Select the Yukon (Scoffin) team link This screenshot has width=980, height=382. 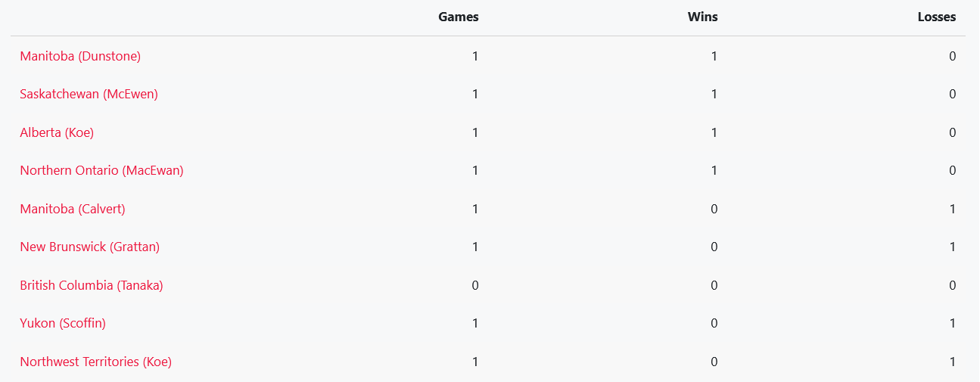(63, 323)
